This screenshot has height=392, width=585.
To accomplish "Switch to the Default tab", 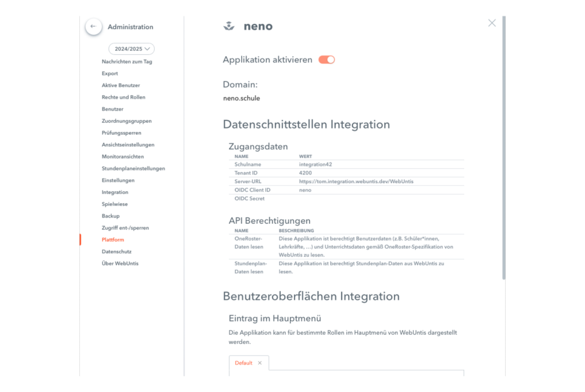I will [243, 363].
